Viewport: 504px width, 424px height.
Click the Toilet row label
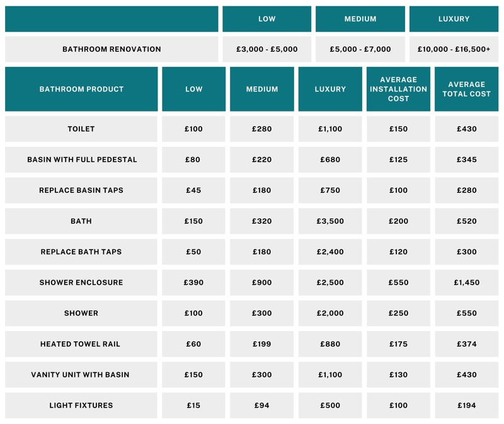[81, 129]
